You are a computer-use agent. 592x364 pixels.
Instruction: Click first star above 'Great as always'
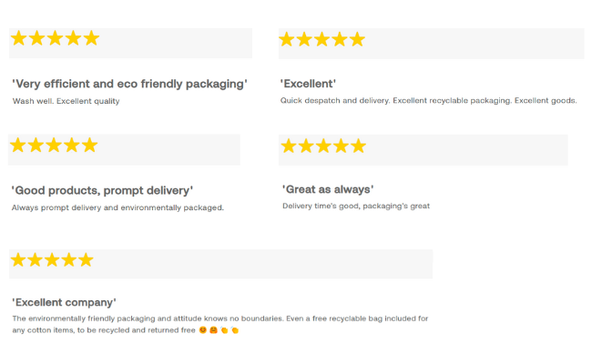pyautogui.click(x=289, y=147)
